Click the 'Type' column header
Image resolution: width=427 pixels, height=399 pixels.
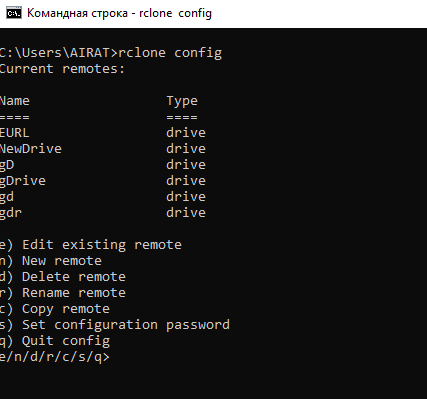182,101
